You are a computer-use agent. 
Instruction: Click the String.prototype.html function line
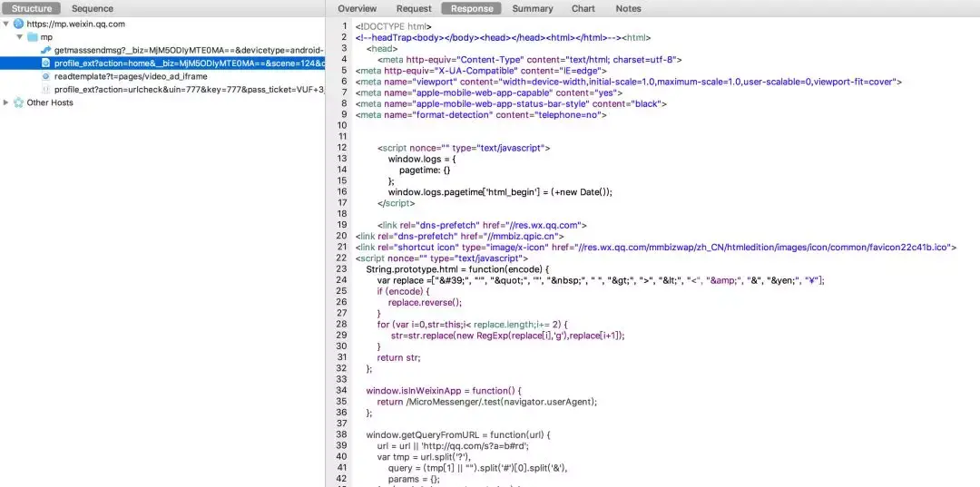(457, 269)
